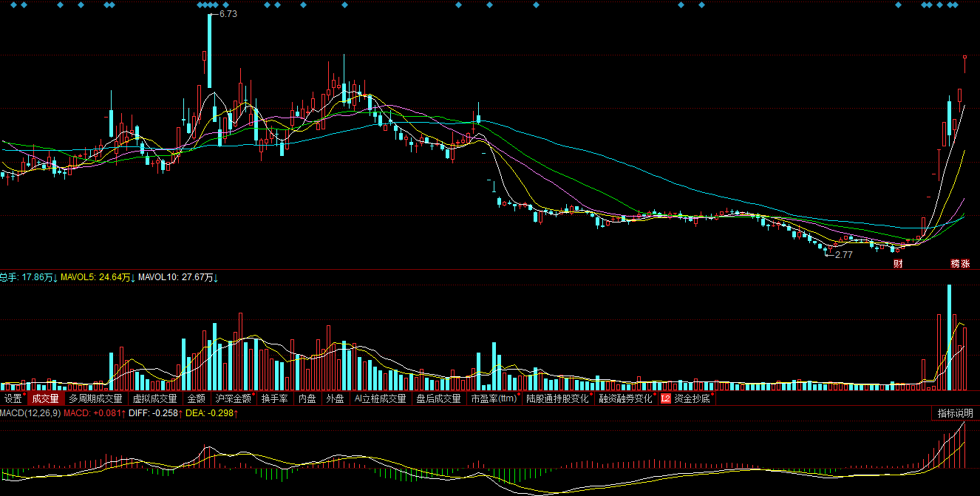Select the 换手率 tab
980x496 pixels.
click(x=275, y=399)
